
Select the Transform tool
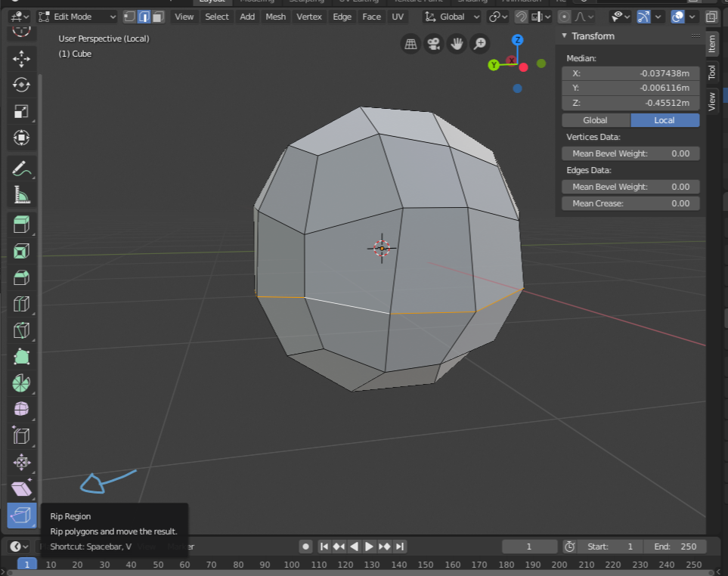[21, 138]
